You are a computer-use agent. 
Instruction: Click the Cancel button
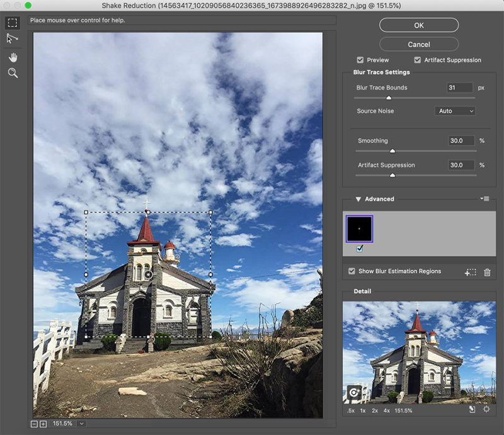pyautogui.click(x=419, y=44)
